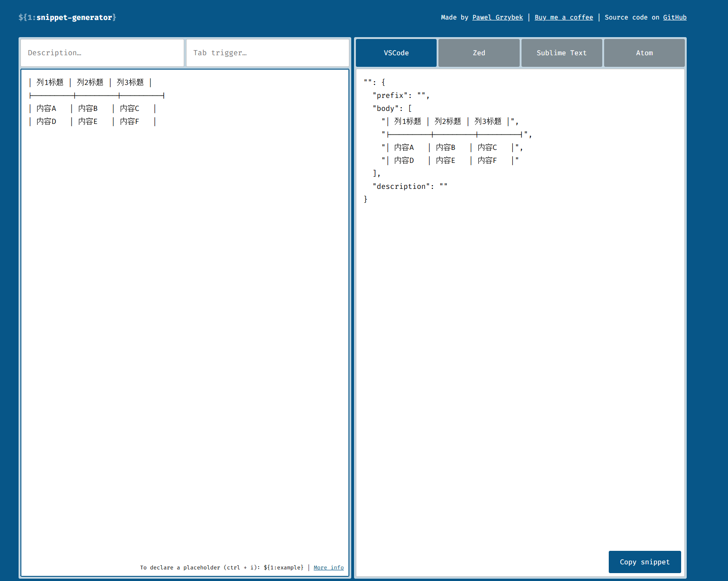
Task: Focus the Tab trigger input field
Action: 268,53
